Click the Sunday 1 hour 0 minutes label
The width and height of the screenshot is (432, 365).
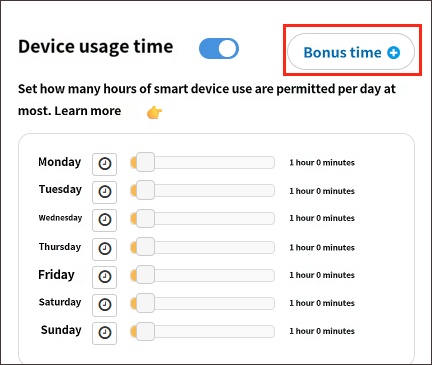point(322,331)
